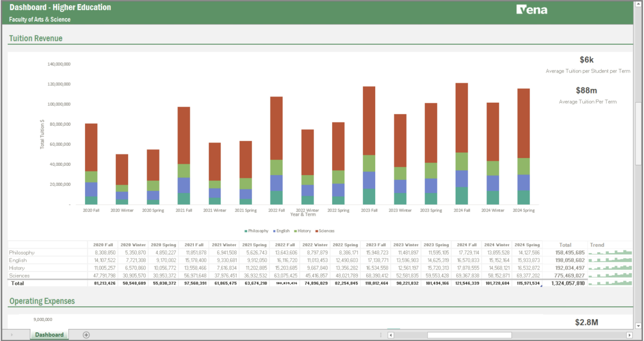The height and width of the screenshot is (341, 644).
Task: Select the Total row label in table
Action: pos(17,283)
